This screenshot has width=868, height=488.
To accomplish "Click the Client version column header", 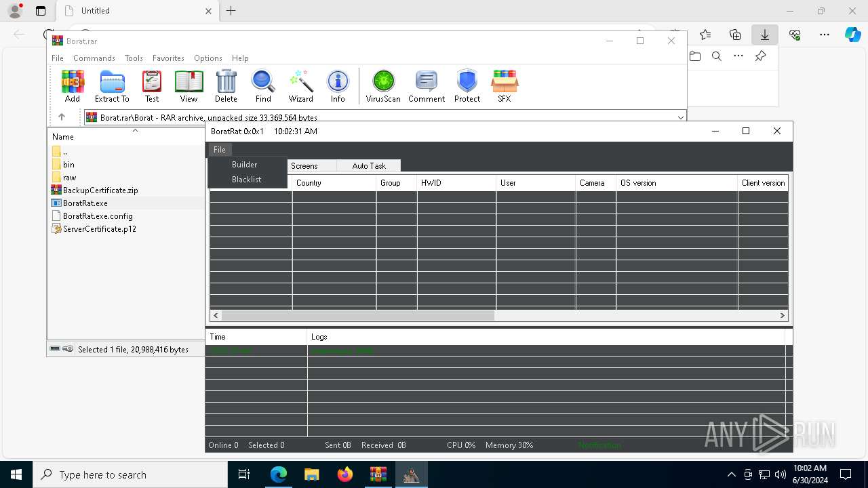I will (763, 183).
